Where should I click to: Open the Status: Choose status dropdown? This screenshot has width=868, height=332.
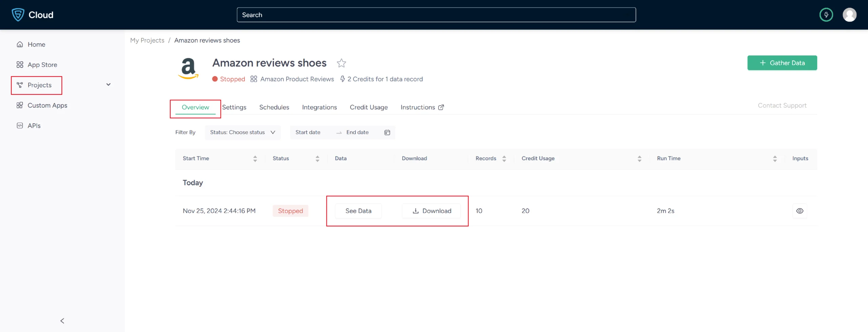242,132
